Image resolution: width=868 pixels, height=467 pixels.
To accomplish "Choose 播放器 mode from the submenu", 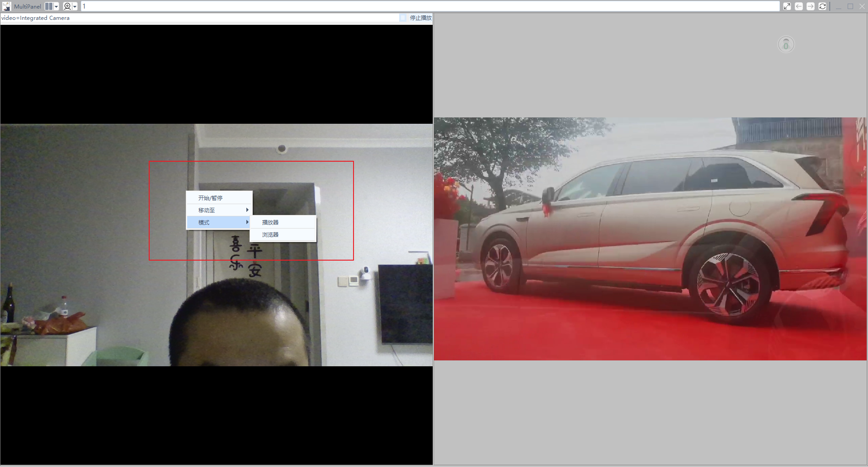I will (283, 222).
